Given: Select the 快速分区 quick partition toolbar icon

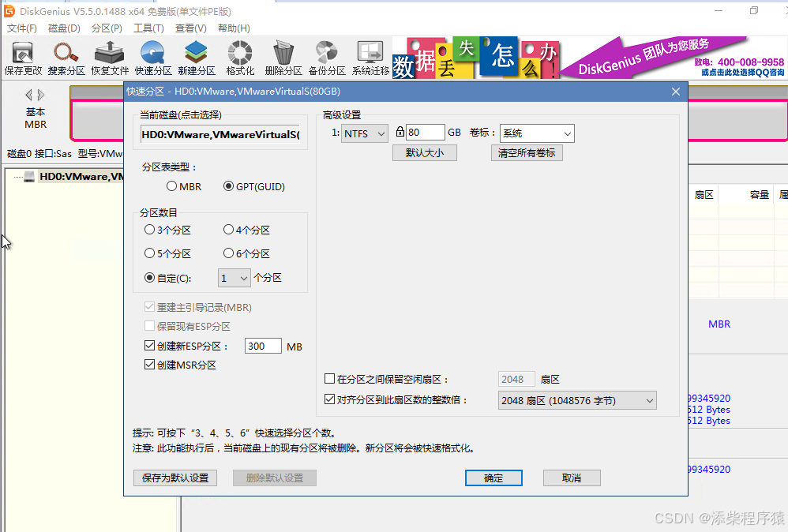Looking at the screenshot, I should (152, 58).
